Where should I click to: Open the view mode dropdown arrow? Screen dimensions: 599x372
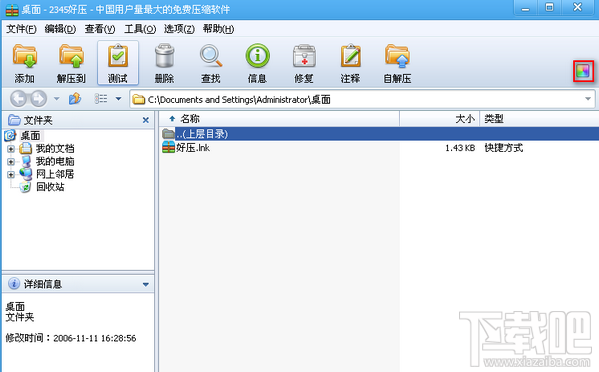coord(118,99)
